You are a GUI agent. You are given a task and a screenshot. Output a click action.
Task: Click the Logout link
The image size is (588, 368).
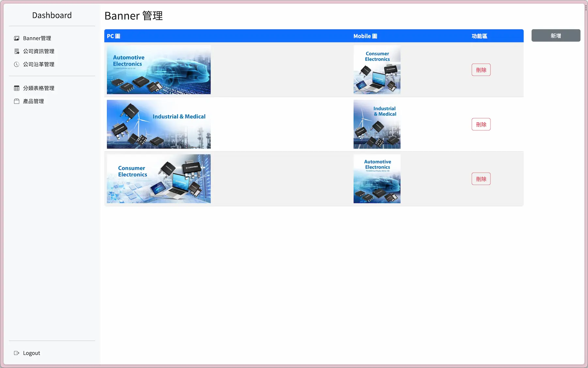click(x=31, y=353)
